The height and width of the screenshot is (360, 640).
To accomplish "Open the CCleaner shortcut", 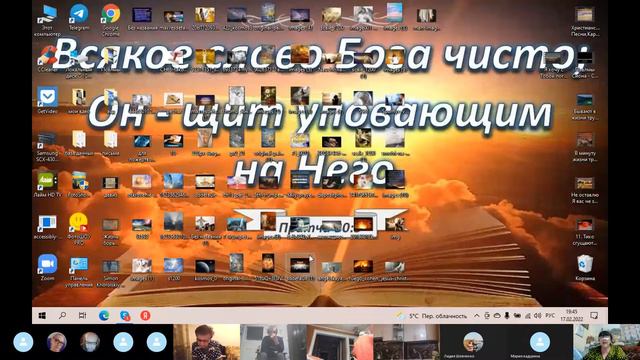I will tap(47, 59).
